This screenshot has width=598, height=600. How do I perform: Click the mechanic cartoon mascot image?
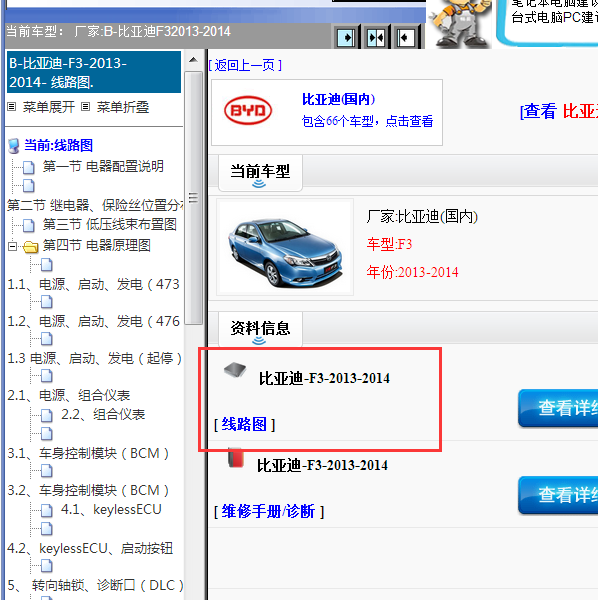click(x=459, y=24)
